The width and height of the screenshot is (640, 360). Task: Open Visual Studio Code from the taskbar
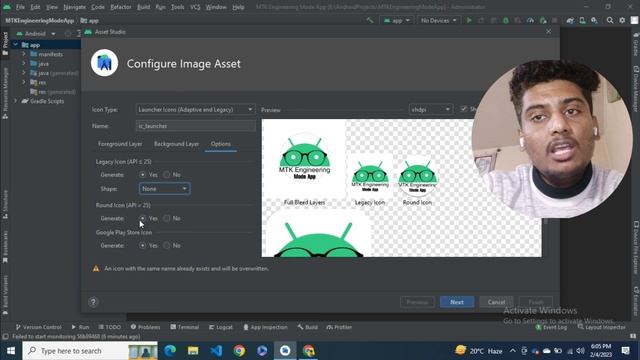pyautogui.click(x=216, y=351)
